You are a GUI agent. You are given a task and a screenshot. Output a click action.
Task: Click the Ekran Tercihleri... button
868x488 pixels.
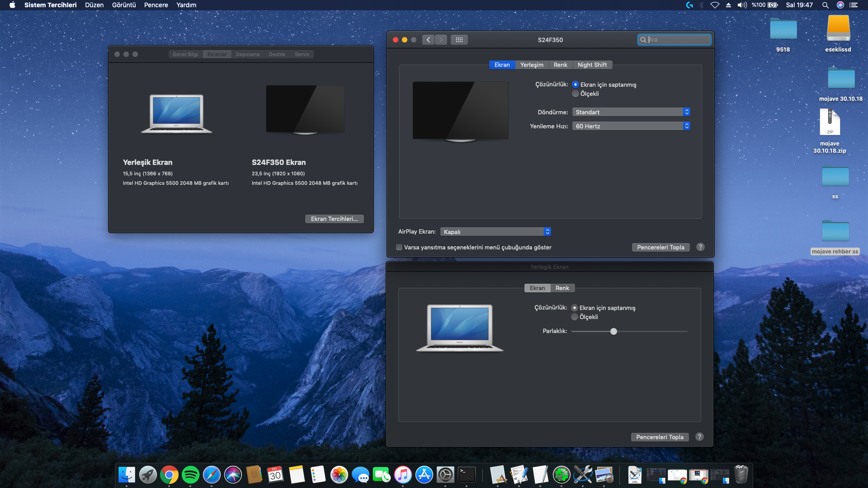coord(334,219)
